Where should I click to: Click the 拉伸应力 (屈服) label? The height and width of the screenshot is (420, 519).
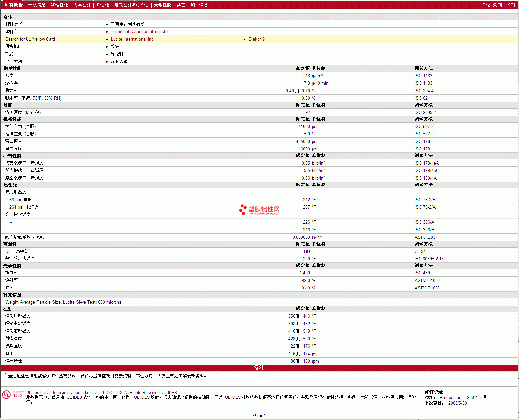20,126
